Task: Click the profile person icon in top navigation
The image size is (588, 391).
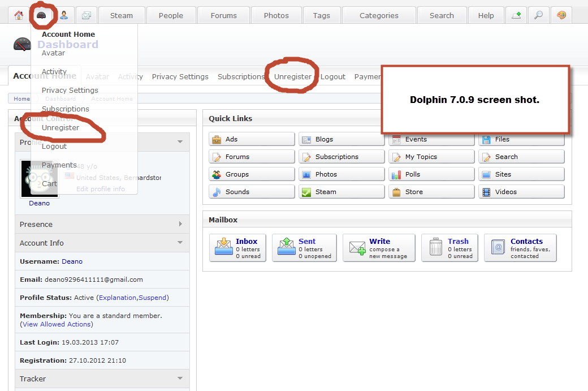Action: tap(64, 15)
